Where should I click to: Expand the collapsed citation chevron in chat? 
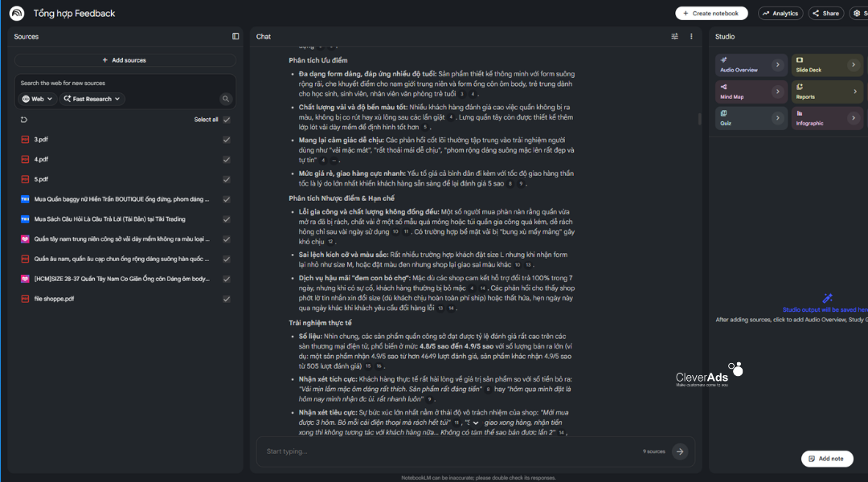click(x=475, y=423)
